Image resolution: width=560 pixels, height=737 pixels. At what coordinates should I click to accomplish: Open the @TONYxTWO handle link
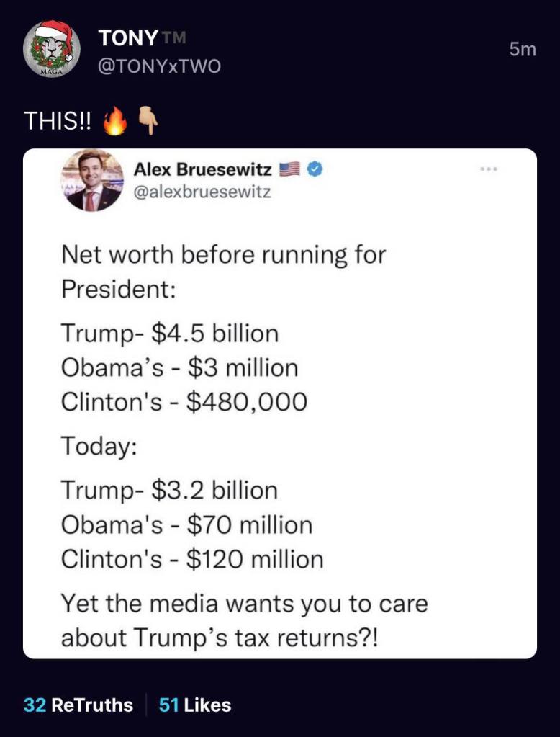pyautogui.click(x=159, y=66)
